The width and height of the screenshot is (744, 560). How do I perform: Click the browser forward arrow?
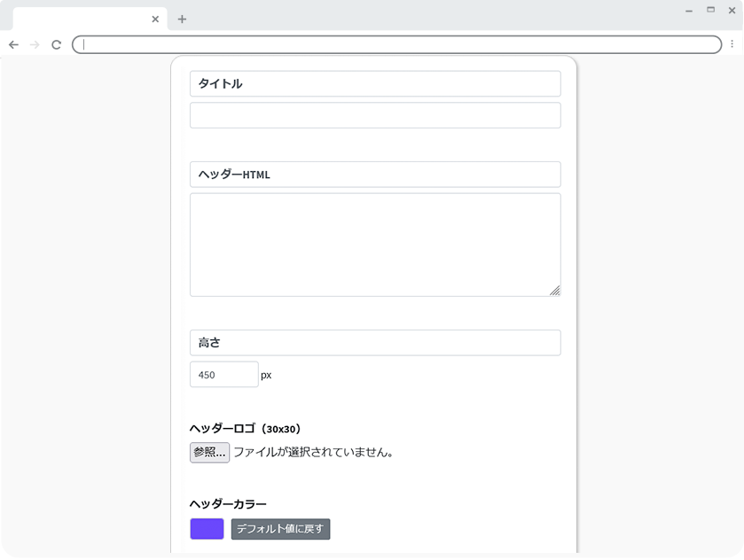[35, 44]
